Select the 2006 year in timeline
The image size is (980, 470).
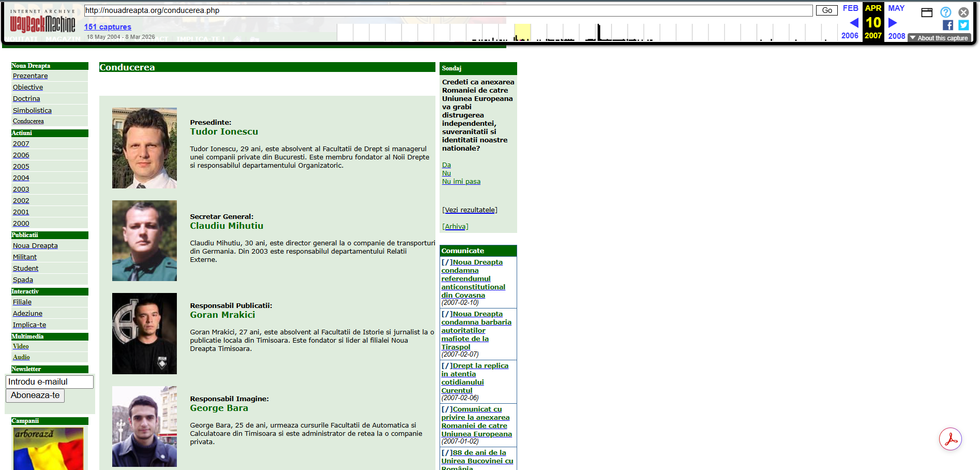(850, 36)
